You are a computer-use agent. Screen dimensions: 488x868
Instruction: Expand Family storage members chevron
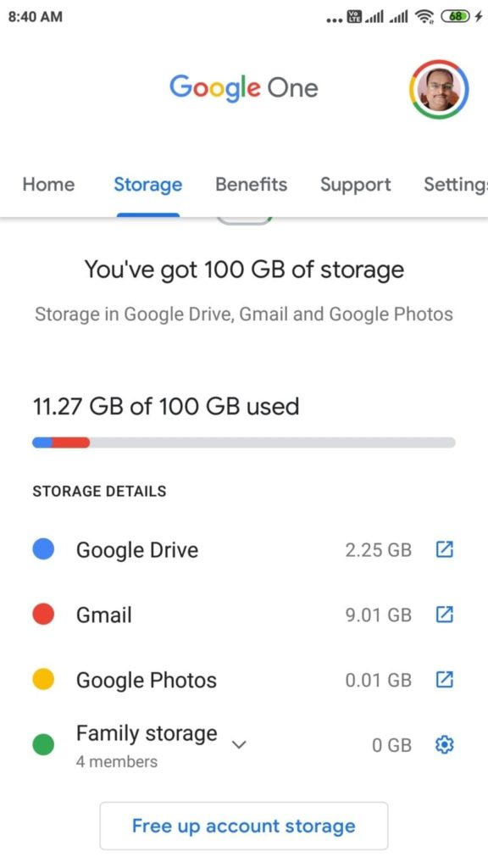tap(238, 744)
